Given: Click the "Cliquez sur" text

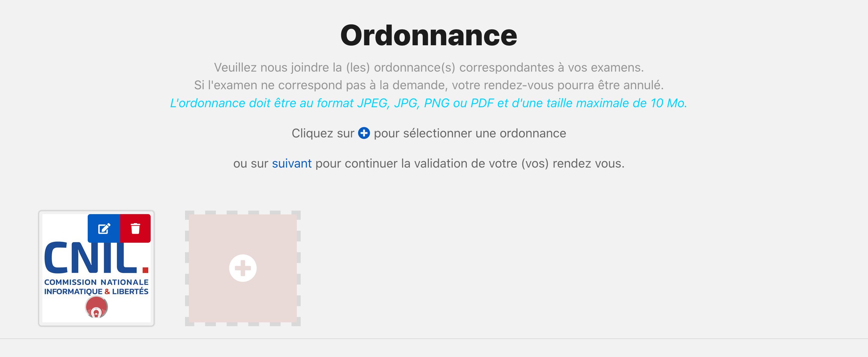Looking at the screenshot, I should click(323, 133).
